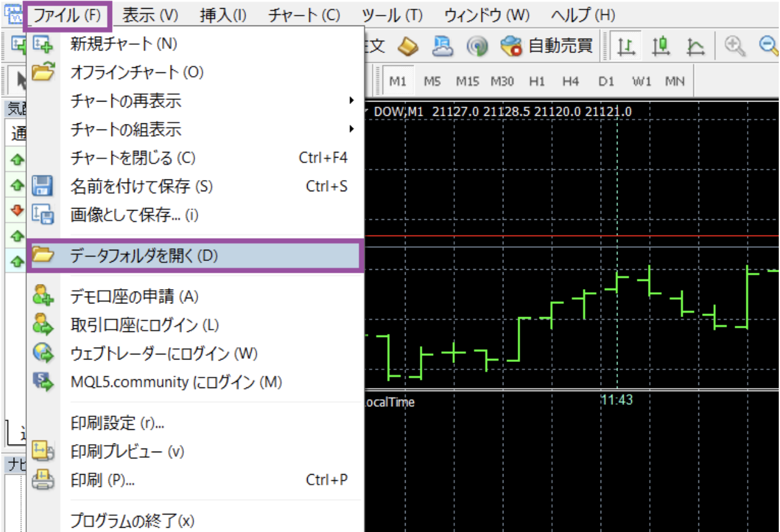Viewport: 780px width, 532px height.
Task: Select 印刷プレビュー (v) menu entry
Action: point(195,452)
